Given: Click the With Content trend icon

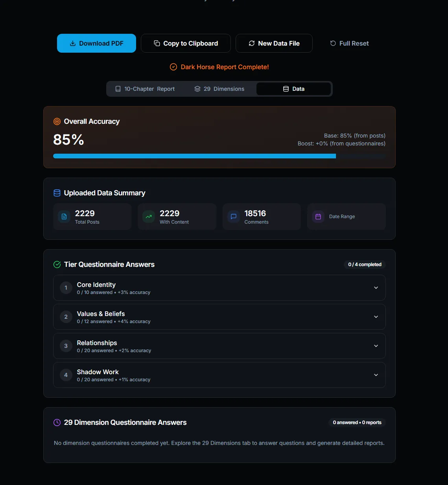Looking at the screenshot, I should pyautogui.click(x=149, y=217).
